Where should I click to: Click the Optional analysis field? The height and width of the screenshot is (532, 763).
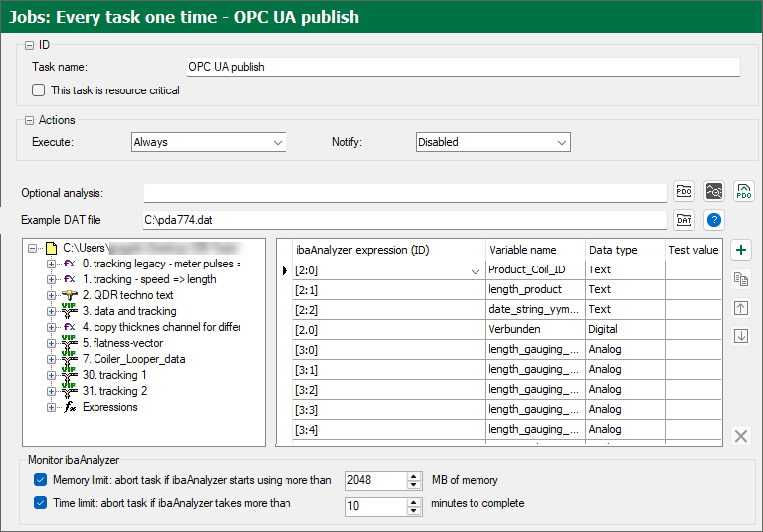point(405,193)
